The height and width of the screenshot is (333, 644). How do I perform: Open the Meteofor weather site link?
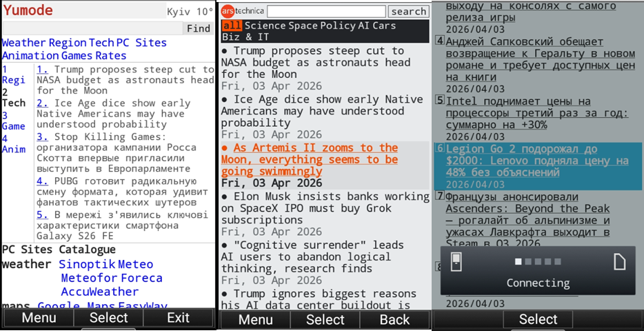coord(90,278)
